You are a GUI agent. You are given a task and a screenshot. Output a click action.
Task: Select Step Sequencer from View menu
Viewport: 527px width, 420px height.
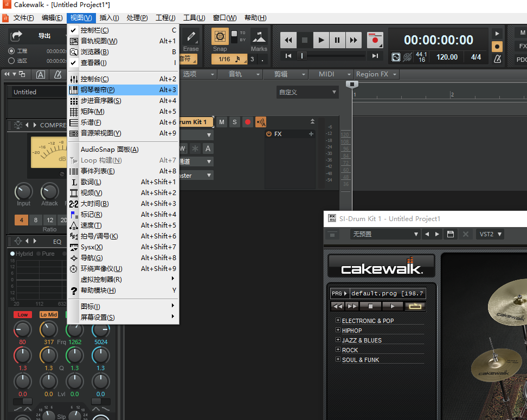123,100
